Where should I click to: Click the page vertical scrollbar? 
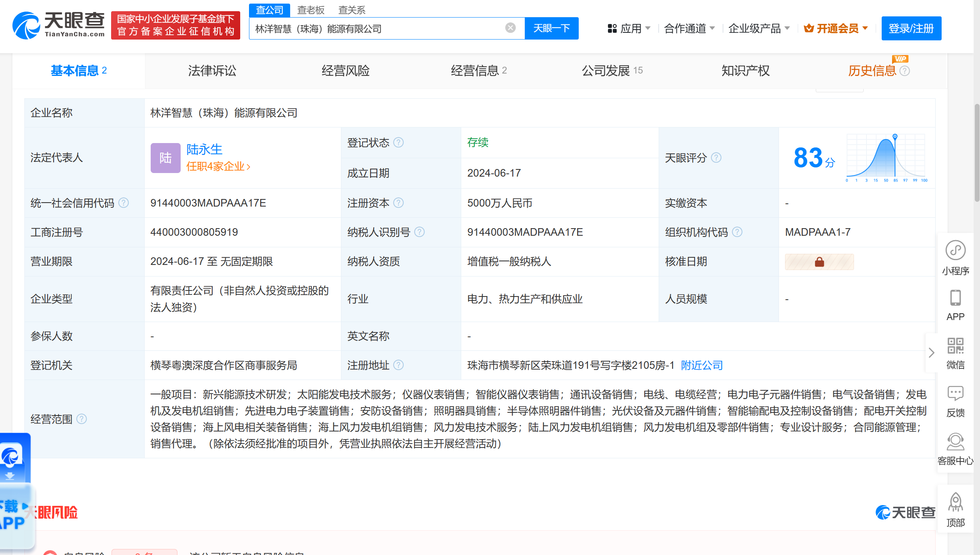click(977, 153)
